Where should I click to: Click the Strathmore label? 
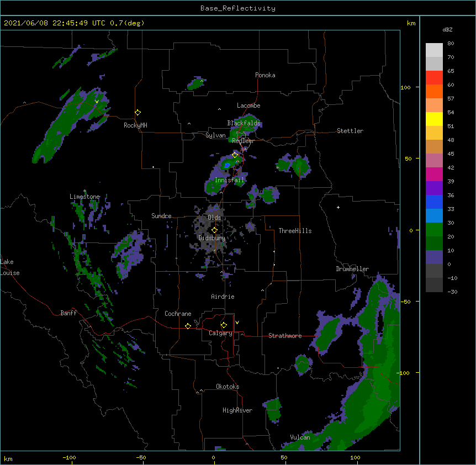285,336
